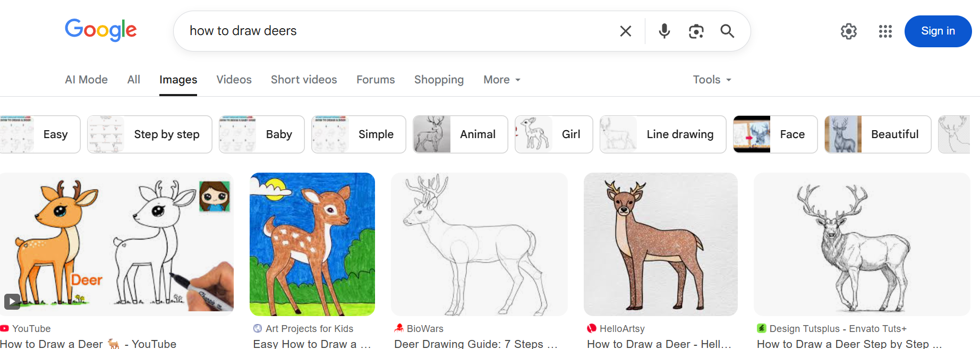Open "How to Draw a Deer - YouTube" link
The height and width of the screenshot is (349, 980).
click(88, 344)
